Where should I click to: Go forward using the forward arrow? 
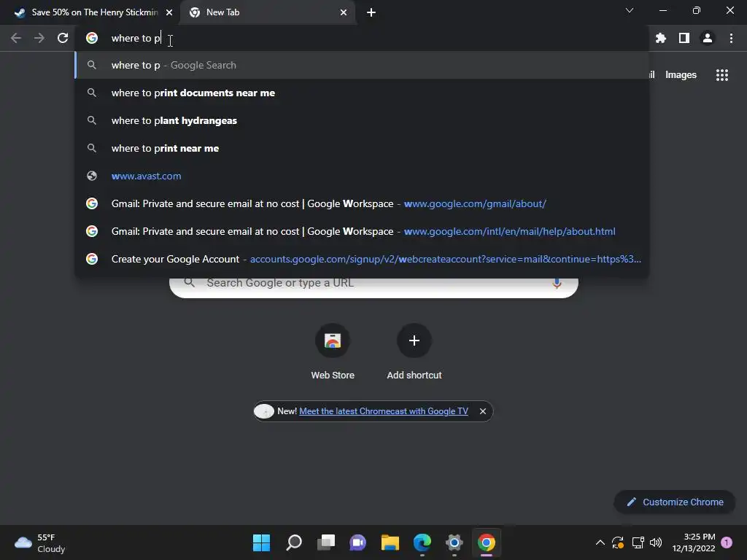pos(39,38)
